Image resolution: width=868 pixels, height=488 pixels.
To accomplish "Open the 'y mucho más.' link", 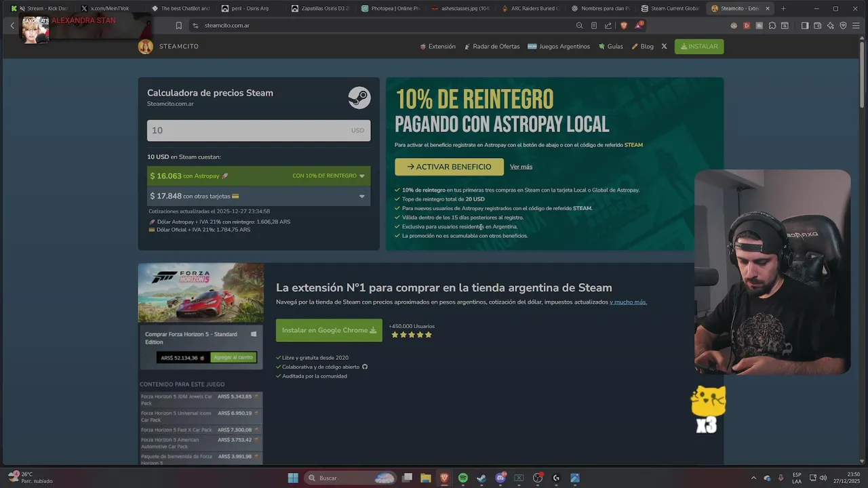I will 628,302.
